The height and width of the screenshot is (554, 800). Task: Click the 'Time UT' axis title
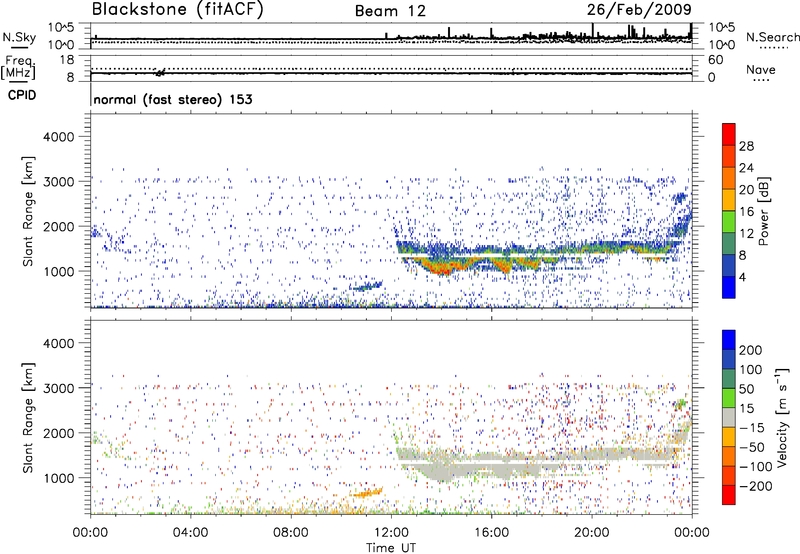391,548
